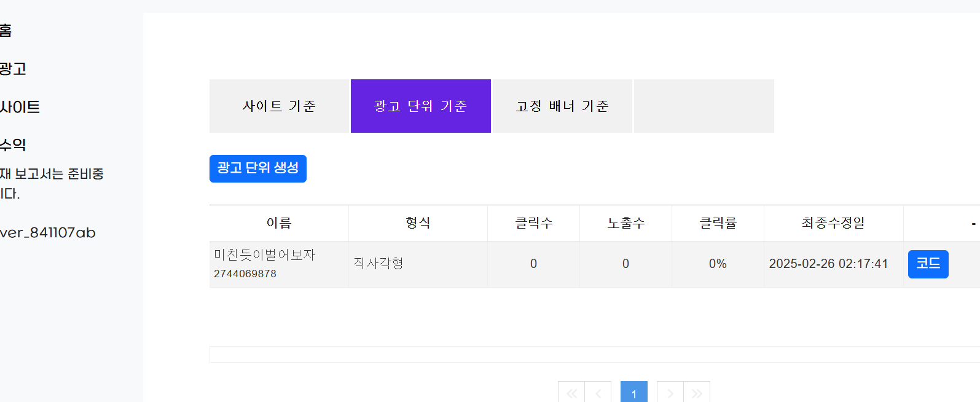
Task: Click the ad unit name 미친듯이벌어보자
Action: coord(265,254)
